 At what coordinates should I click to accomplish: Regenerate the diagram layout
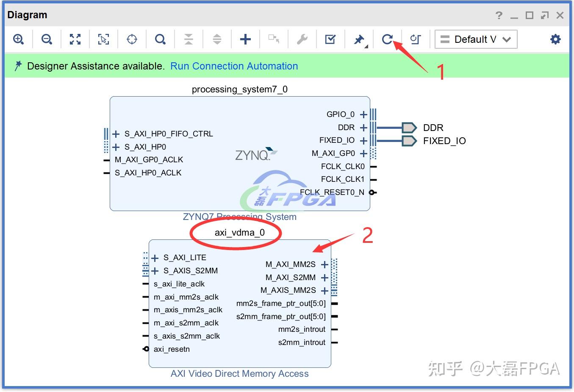[x=387, y=39]
